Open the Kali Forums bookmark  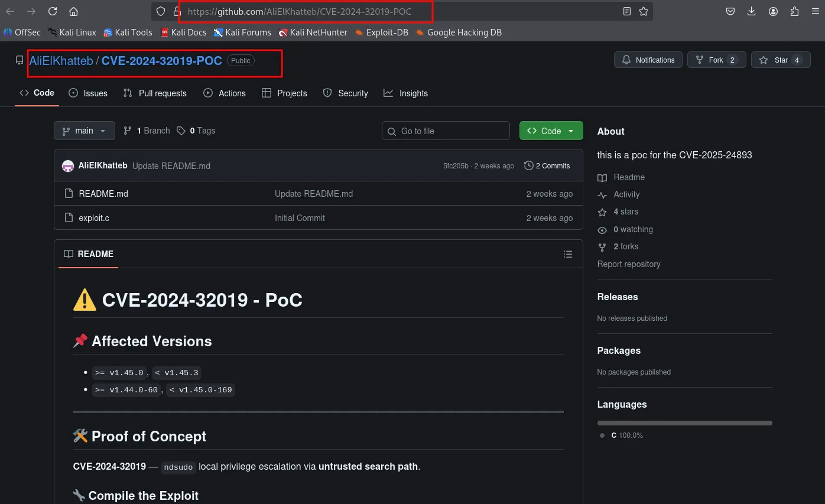tap(242, 32)
